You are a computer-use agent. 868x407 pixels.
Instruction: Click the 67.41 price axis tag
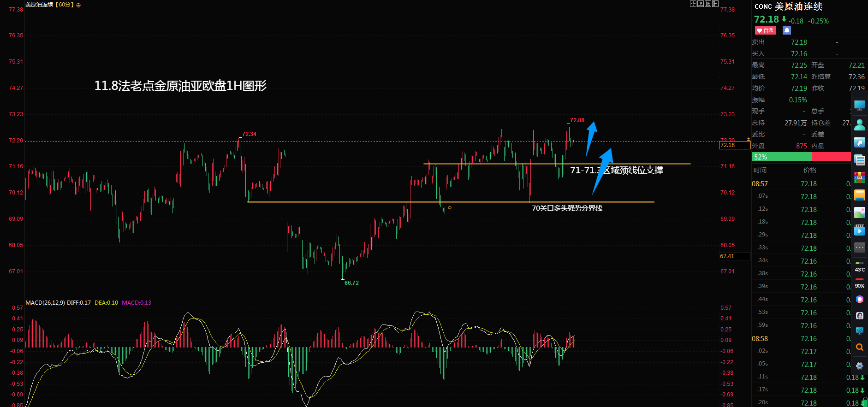pyautogui.click(x=735, y=256)
